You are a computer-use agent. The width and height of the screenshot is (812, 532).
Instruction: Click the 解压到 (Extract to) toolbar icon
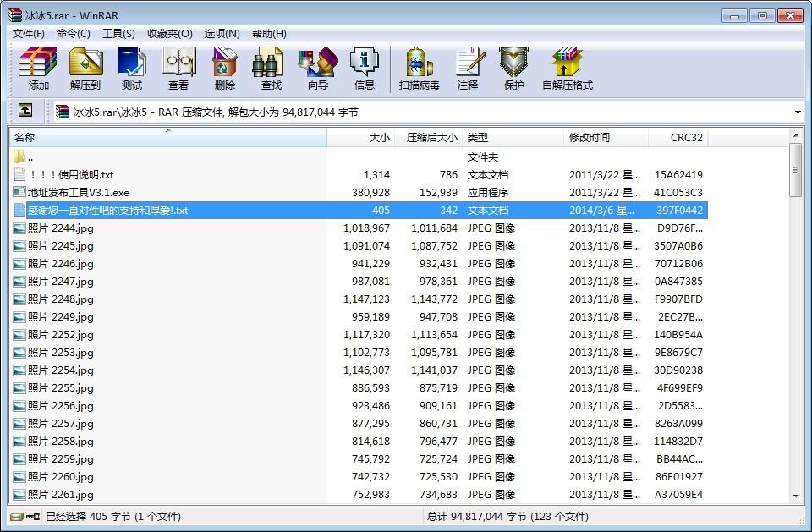[85, 68]
